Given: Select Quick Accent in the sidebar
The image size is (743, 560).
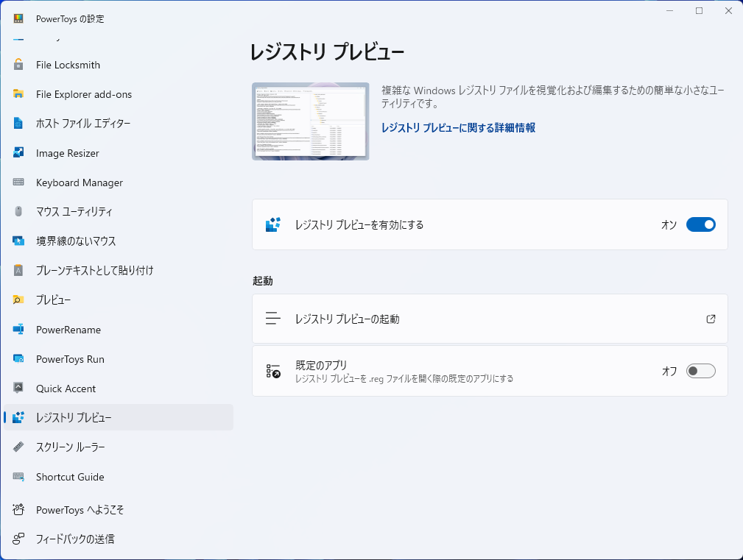Looking at the screenshot, I should [x=67, y=389].
